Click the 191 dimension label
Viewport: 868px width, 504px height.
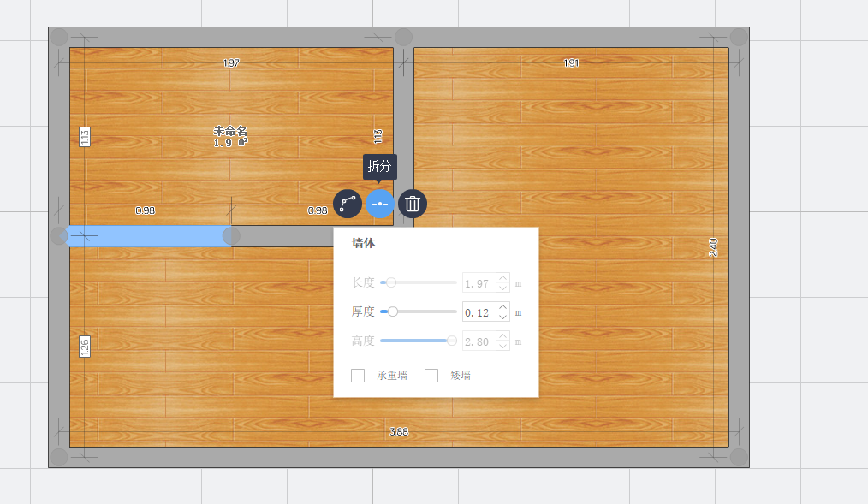click(x=571, y=63)
